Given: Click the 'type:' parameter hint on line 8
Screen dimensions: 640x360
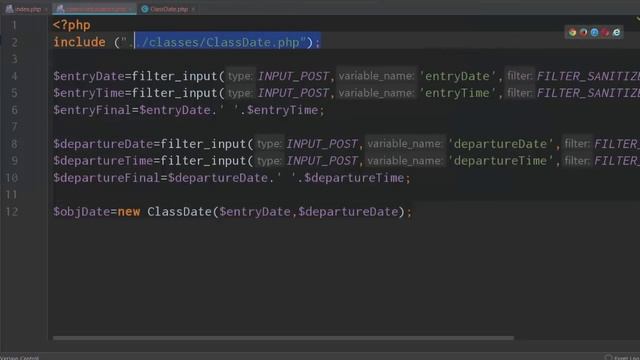Looking at the screenshot, I should (269, 144).
